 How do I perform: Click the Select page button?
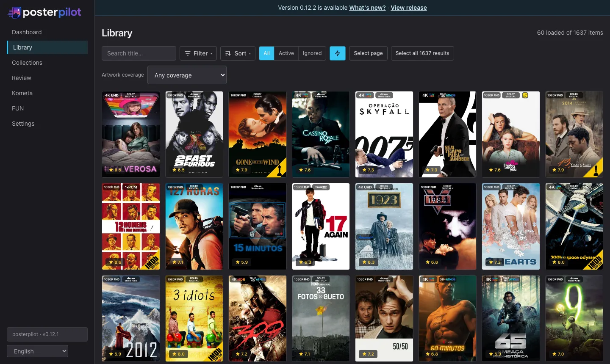[x=368, y=53]
